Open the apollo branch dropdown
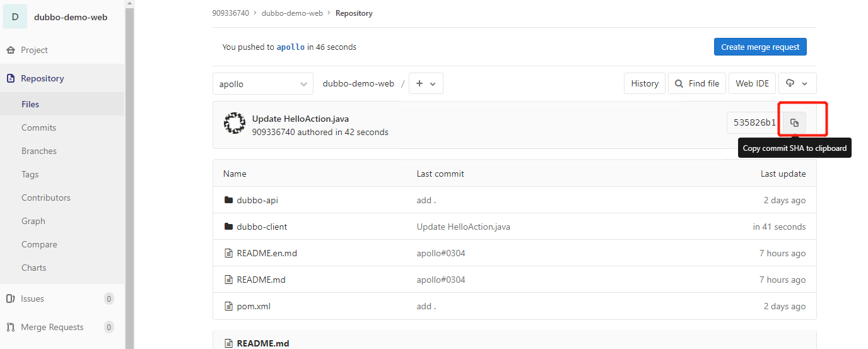Viewport: 868px width, 349px height. coord(263,84)
